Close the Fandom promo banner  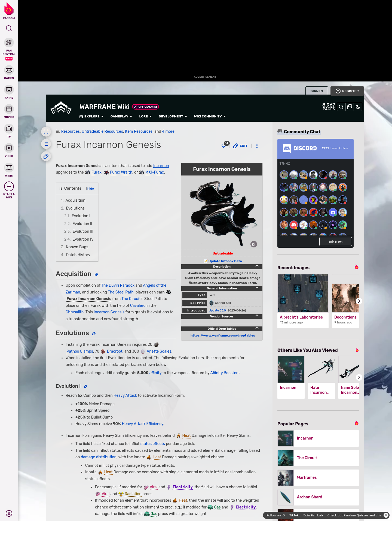click(386, 515)
